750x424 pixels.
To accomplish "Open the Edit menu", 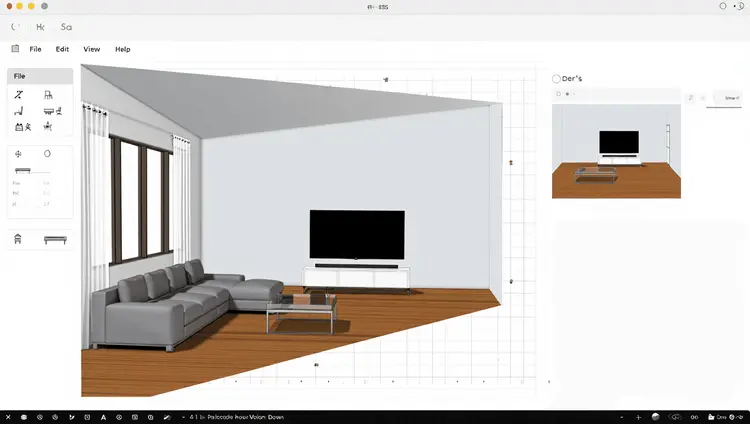I will pos(63,49).
